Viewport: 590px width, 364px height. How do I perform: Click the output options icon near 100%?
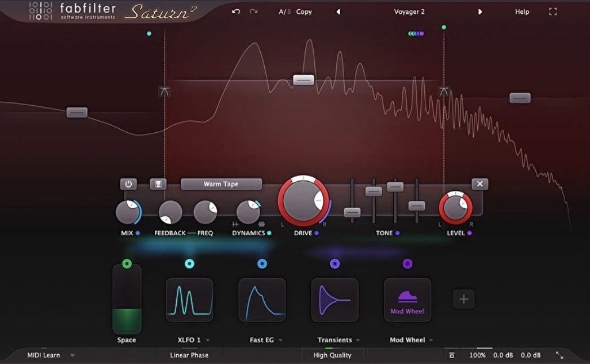(452, 355)
